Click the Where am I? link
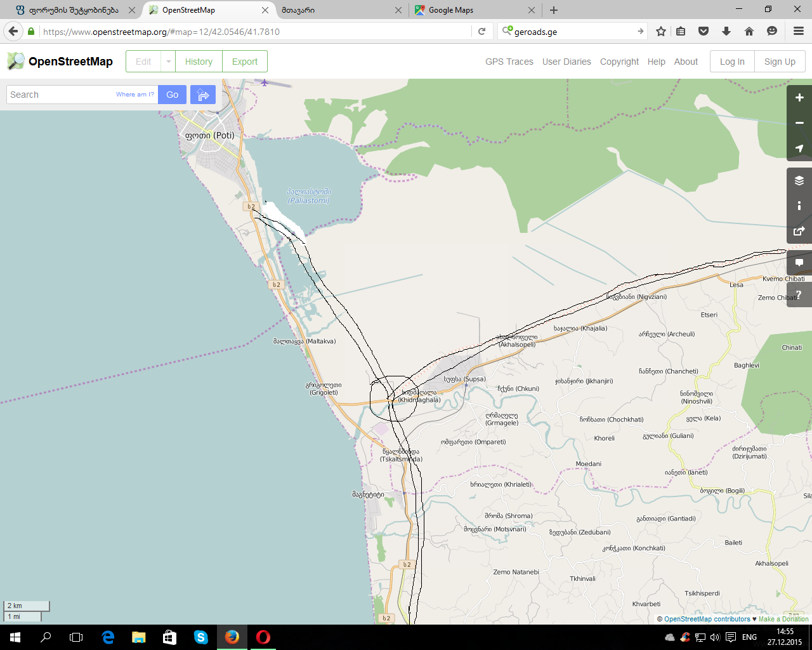This screenshot has width=812, height=650. point(134,95)
